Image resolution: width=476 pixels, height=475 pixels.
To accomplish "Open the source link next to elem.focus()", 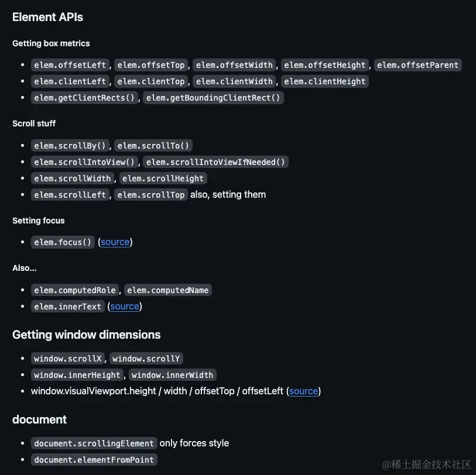I will pos(115,242).
